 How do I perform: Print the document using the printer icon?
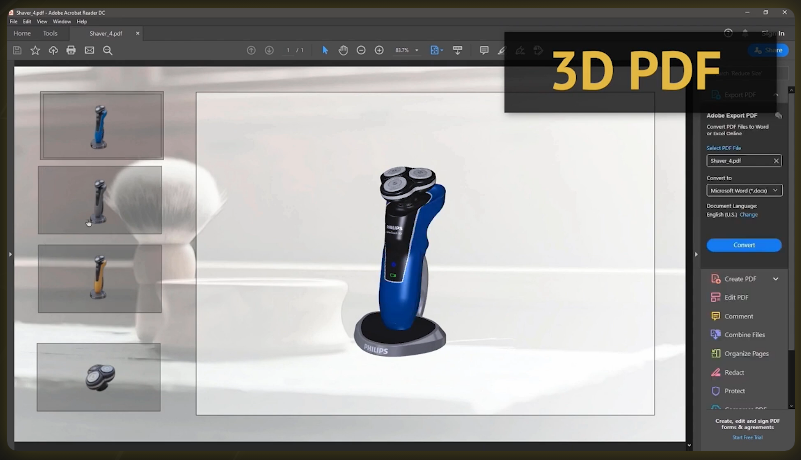71,50
